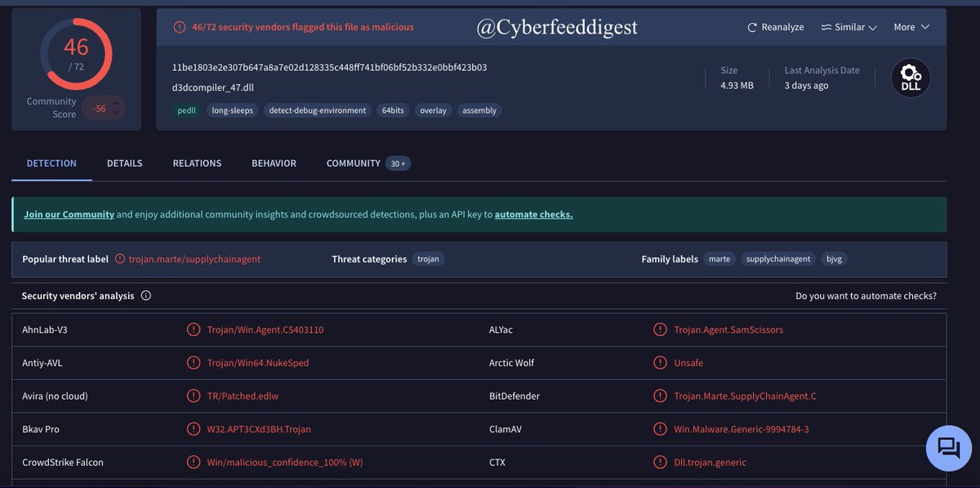Click the marte family label chip
Viewport: 980px width, 488px height.
(719, 259)
